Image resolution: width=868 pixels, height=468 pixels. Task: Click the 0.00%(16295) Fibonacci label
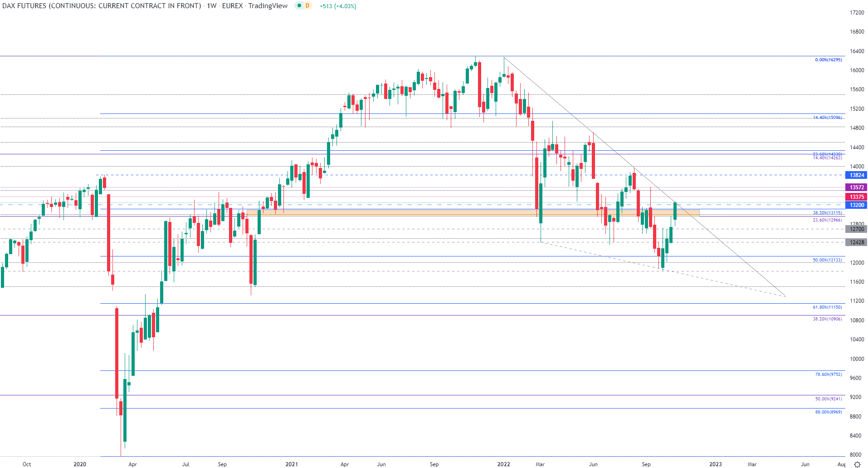pyautogui.click(x=828, y=60)
